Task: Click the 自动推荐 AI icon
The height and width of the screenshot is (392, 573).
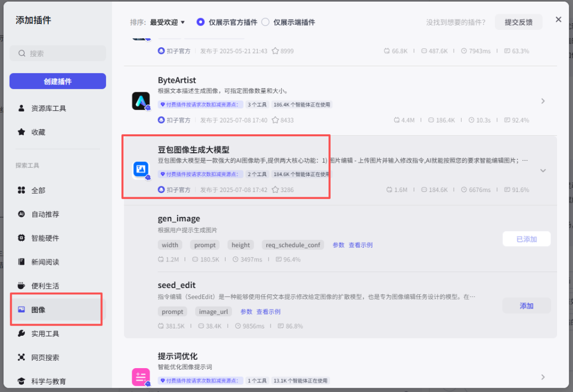Action: [21, 214]
